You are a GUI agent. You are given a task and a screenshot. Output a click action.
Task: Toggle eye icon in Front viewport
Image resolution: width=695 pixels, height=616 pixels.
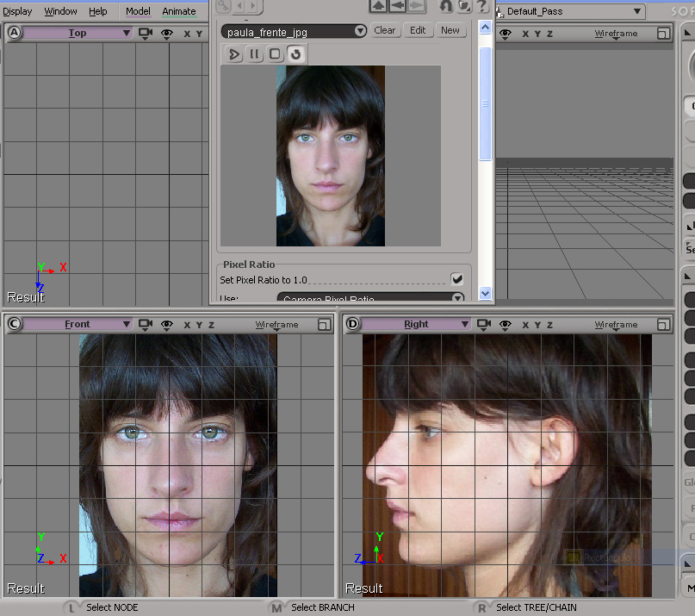point(167,325)
